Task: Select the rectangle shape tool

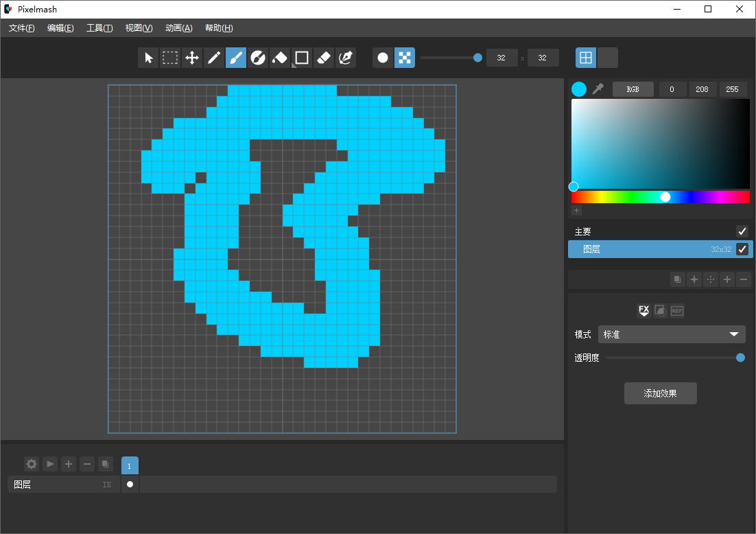Action: pos(302,58)
